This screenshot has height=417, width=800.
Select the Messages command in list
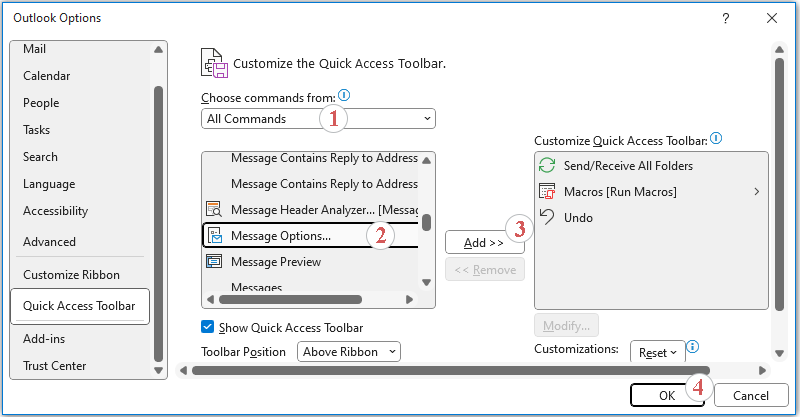257,287
